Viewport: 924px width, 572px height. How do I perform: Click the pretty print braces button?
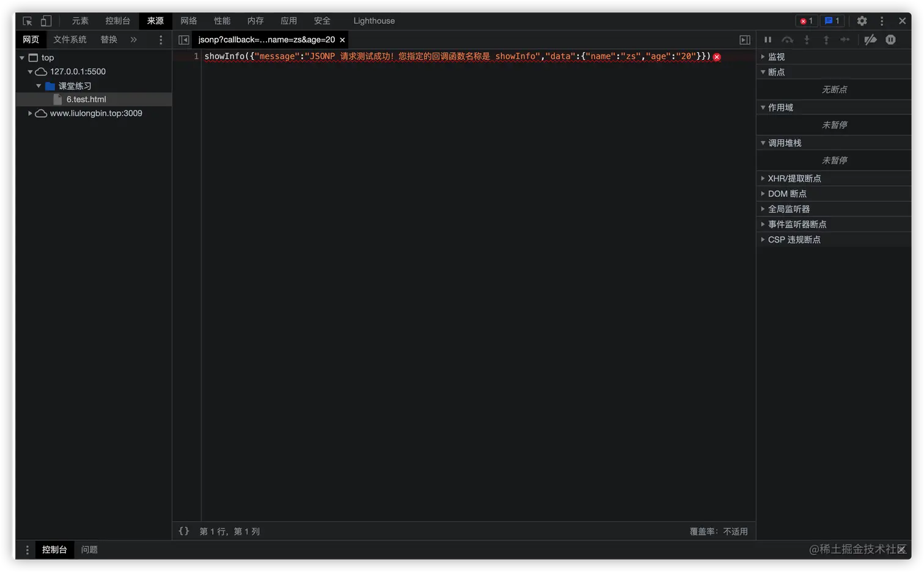coord(184,531)
